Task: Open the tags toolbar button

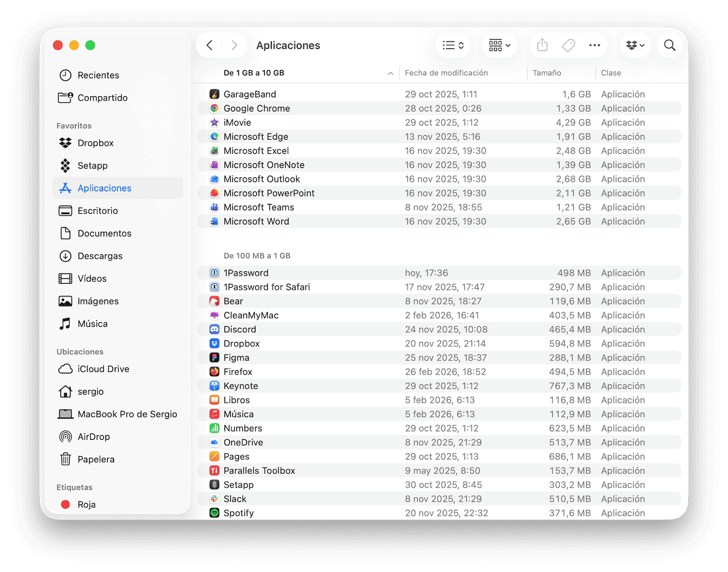Action: click(568, 46)
